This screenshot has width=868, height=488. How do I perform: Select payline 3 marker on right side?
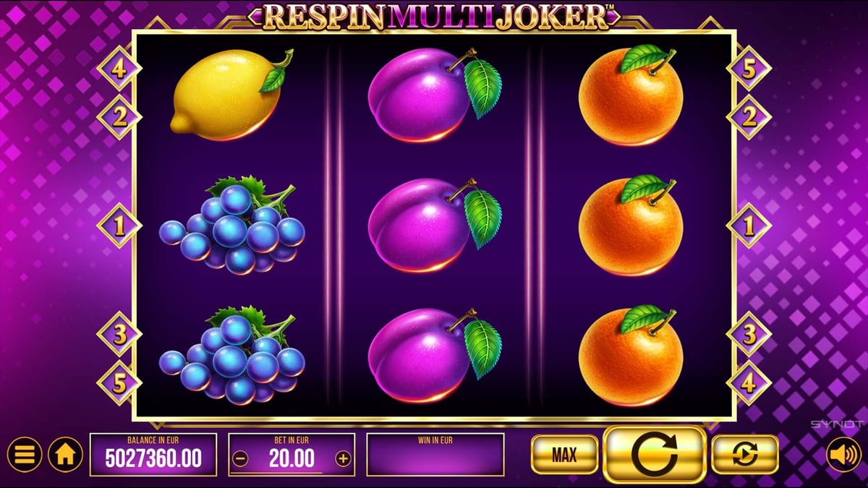pyautogui.click(x=749, y=334)
